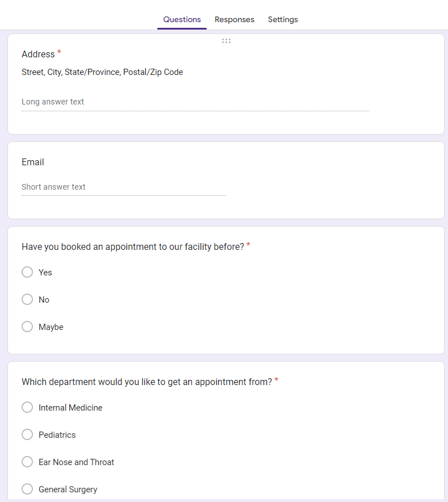Select the department question title
The image size is (448, 502).
[x=146, y=382]
